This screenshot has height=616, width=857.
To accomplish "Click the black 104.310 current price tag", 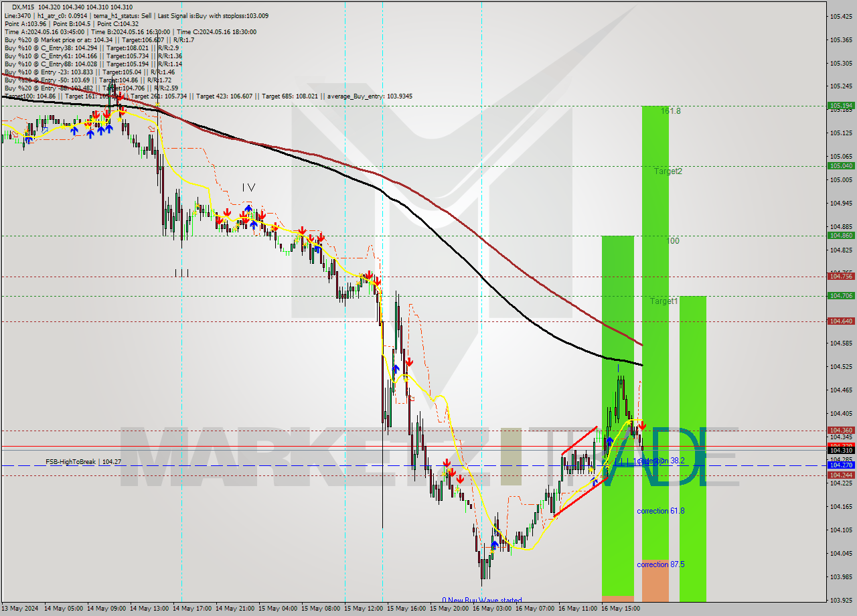I will [841, 451].
